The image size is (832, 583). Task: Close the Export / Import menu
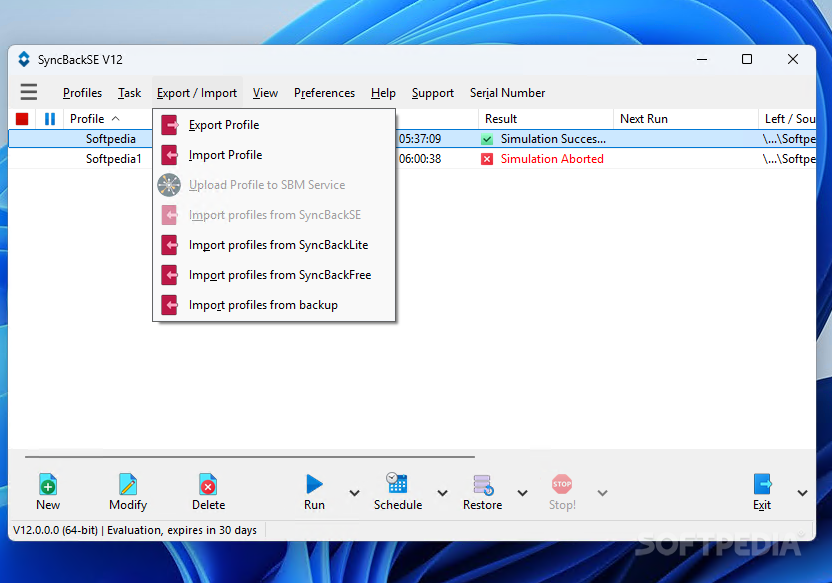pos(197,93)
